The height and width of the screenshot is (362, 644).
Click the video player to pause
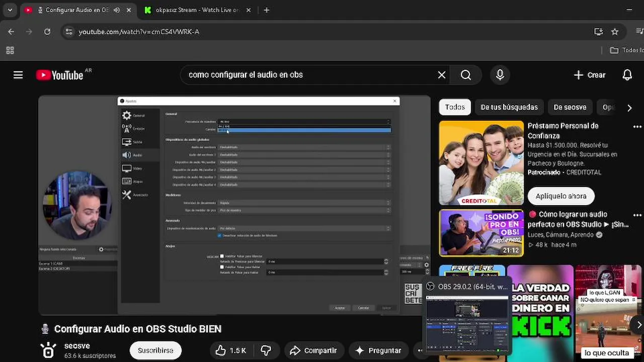coord(234,205)
